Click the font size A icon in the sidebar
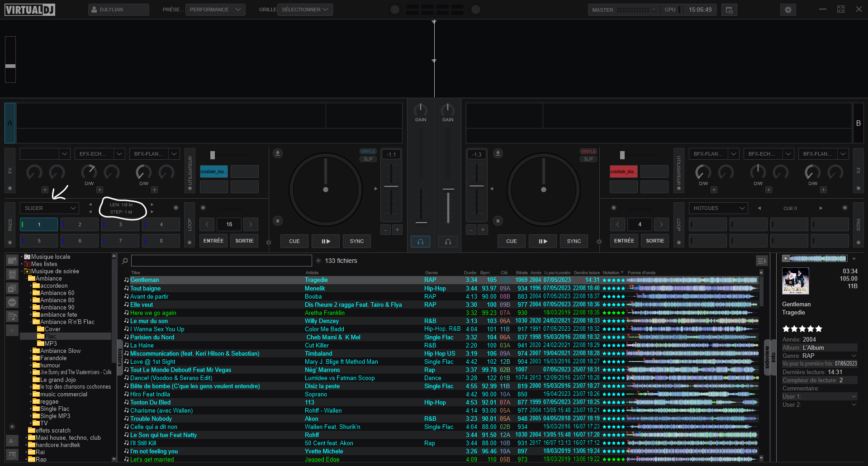868x466 pixels. pyautogui.click(x=12, y=441)
